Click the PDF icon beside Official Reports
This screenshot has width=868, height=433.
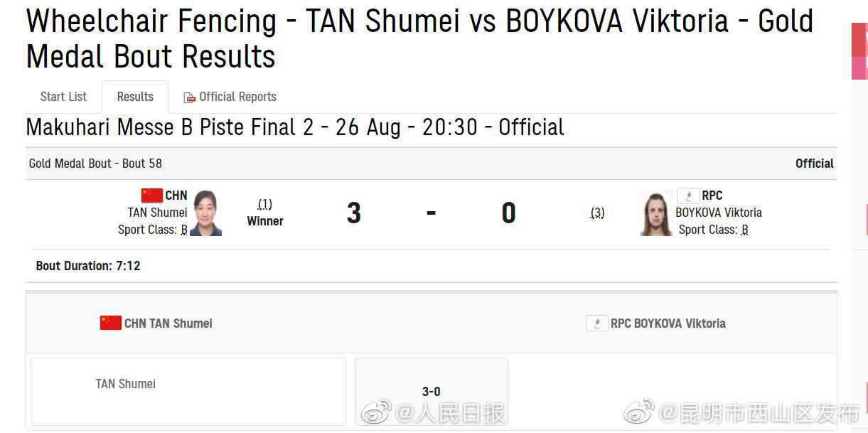189,97
